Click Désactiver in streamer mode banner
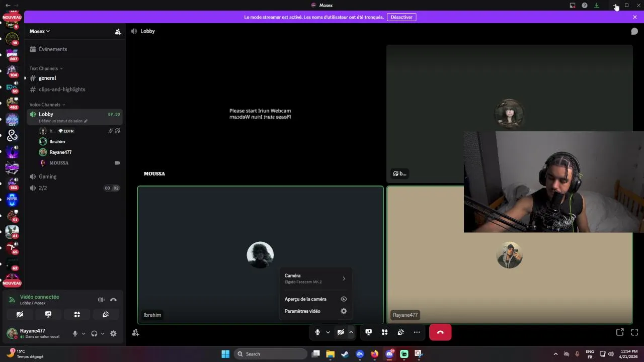The height and width of the screenshot is (362, 644). tap(401, 17)
